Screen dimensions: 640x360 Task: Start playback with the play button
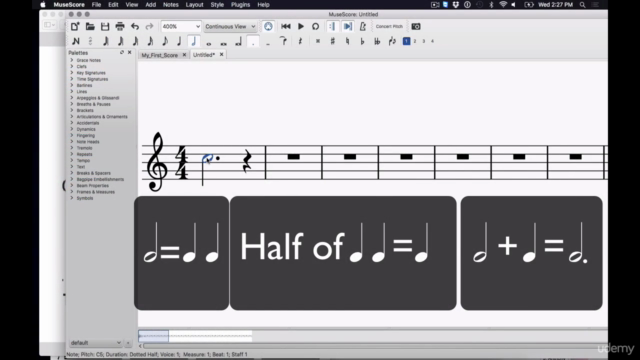click(x=301, y=27)
